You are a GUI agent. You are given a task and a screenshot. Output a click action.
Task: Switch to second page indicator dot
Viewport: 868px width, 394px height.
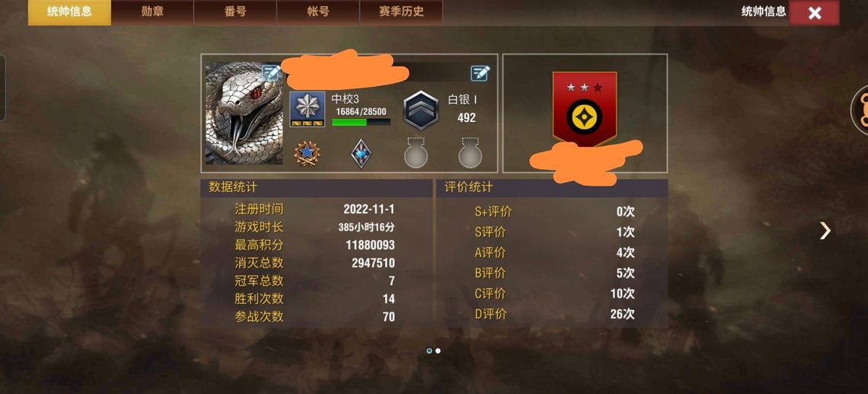pyautogui.click(x=438, y=351)
